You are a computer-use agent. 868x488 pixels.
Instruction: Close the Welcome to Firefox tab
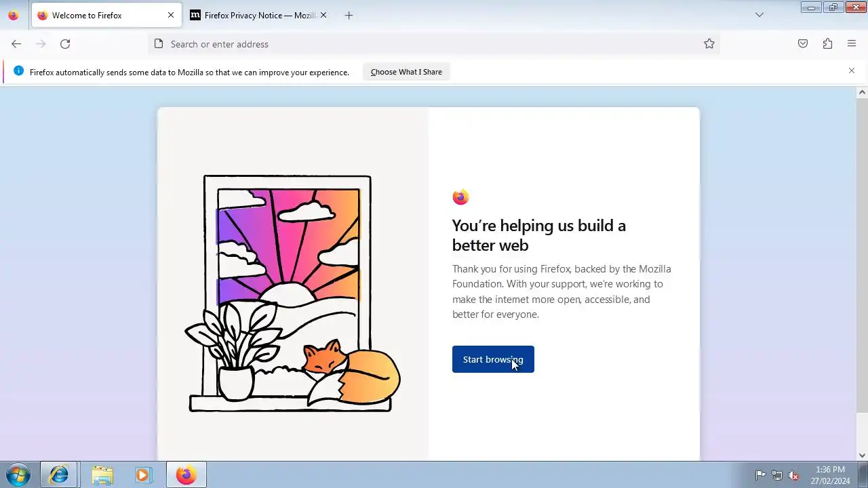point(171,15)
